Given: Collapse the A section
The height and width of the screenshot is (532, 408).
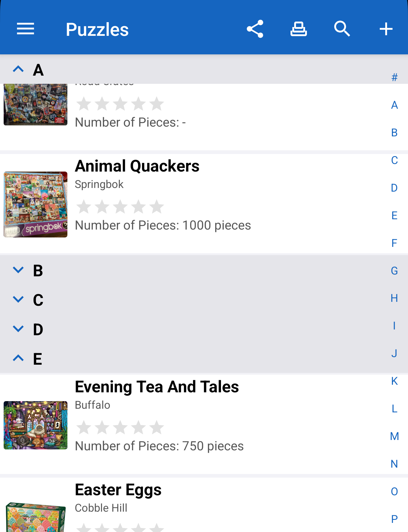Looking at the screenshot, I should 19,70.
